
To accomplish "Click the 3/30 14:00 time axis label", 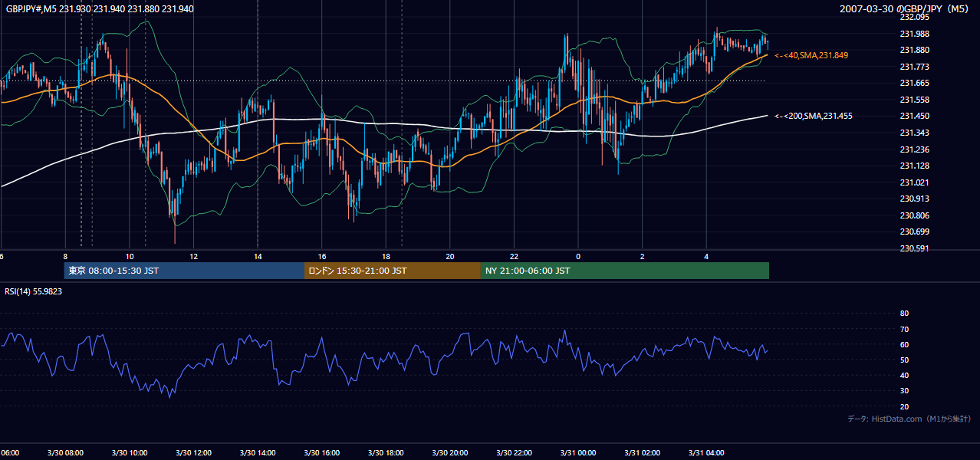I will (x=258, y=453).
